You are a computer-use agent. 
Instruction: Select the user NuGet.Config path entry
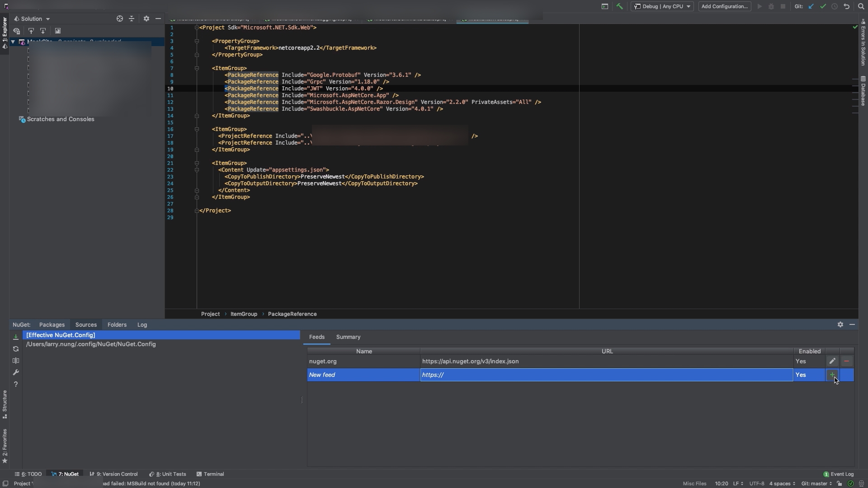pyautogui.click(x=161, y=344)
